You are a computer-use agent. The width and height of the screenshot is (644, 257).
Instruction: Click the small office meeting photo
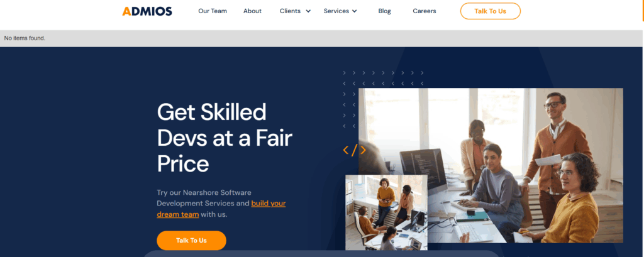[386, 212]
